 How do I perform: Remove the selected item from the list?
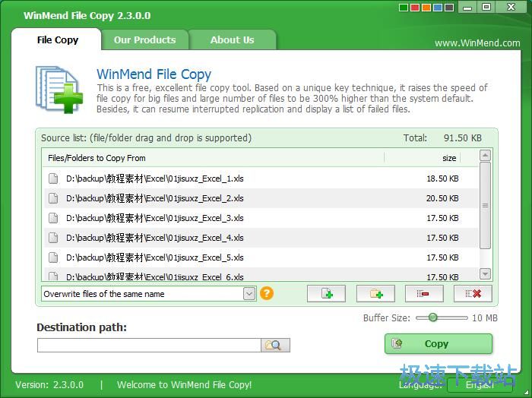point(424,294)
